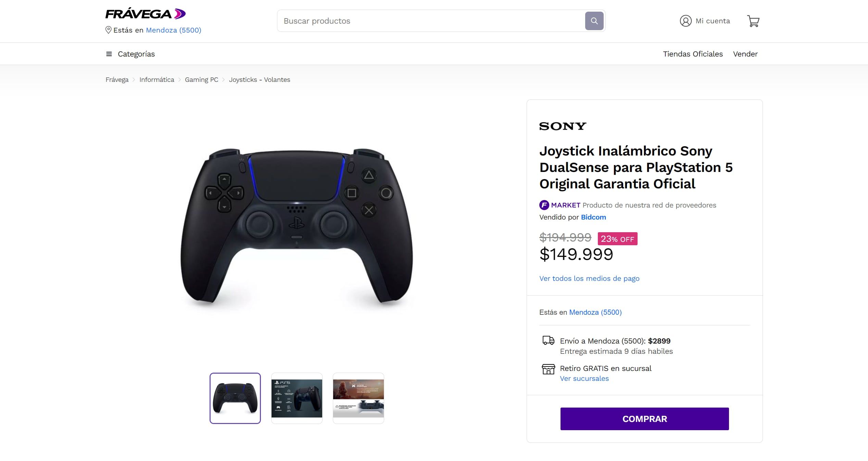Click Ver todos los medios de pago
Screen dimensions: 868x461
[x=589, y=278]
